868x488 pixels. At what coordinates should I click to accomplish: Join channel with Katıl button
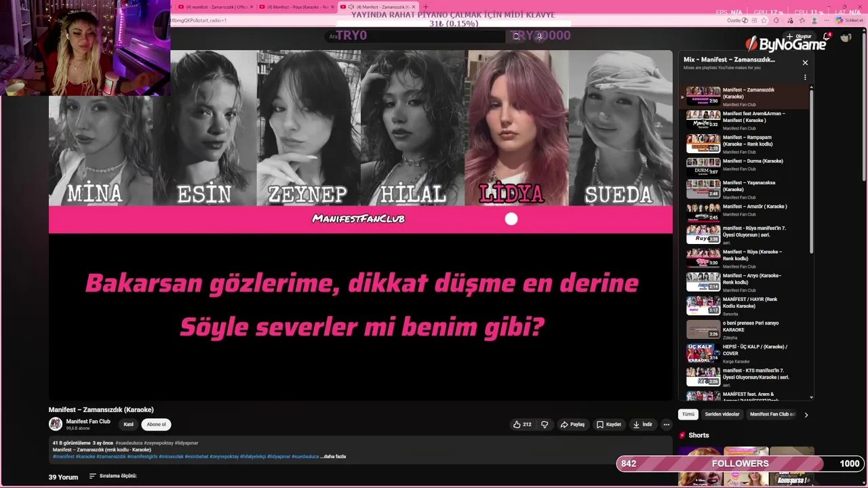coord(128,424)
